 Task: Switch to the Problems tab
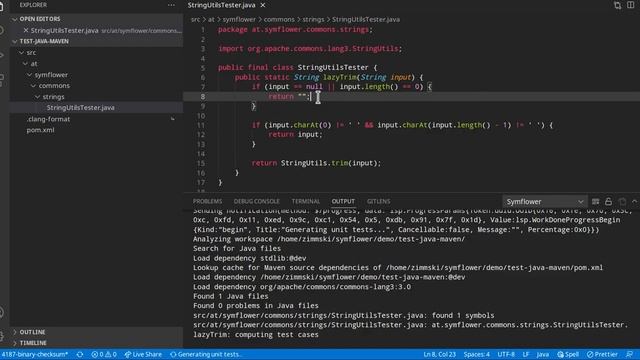pos(207,201)
